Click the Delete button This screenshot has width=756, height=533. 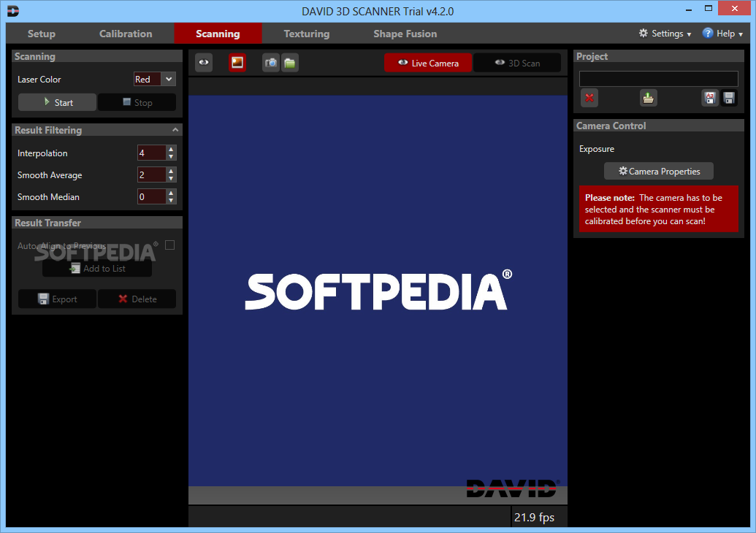tap(137, 299)
